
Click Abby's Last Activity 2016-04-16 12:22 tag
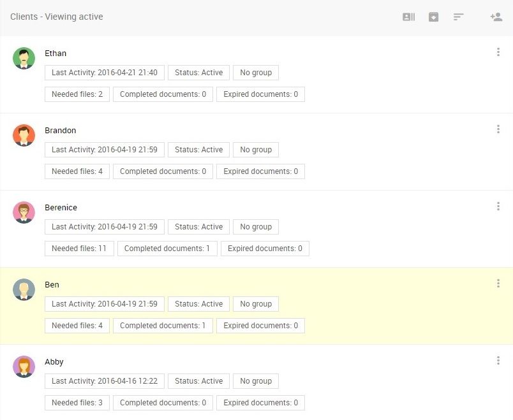click(x=105, y=381)
